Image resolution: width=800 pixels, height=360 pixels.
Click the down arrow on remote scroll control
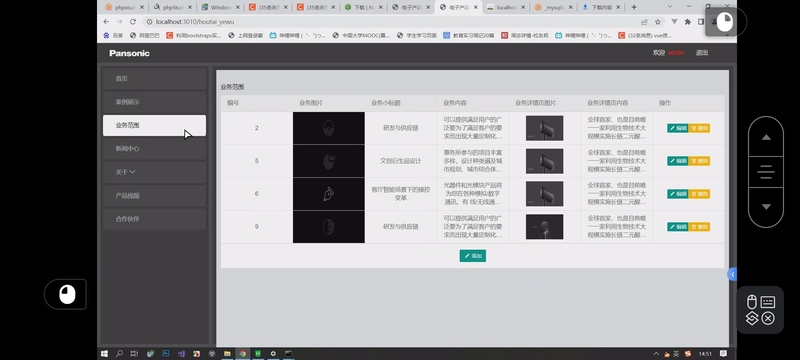[766, 207]
